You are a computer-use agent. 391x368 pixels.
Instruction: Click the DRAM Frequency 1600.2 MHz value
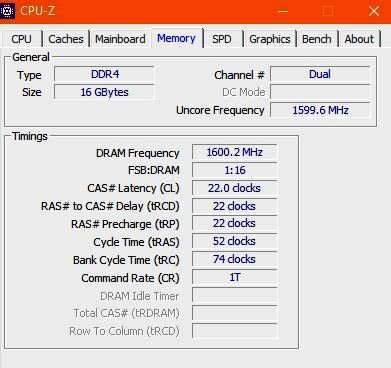pyautogui.click(x=235, y=152)
